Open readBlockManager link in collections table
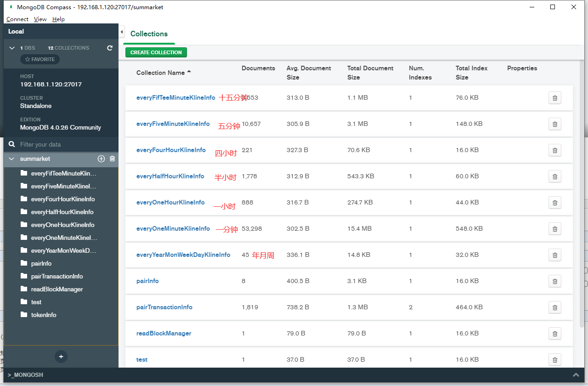 (164, 333)
